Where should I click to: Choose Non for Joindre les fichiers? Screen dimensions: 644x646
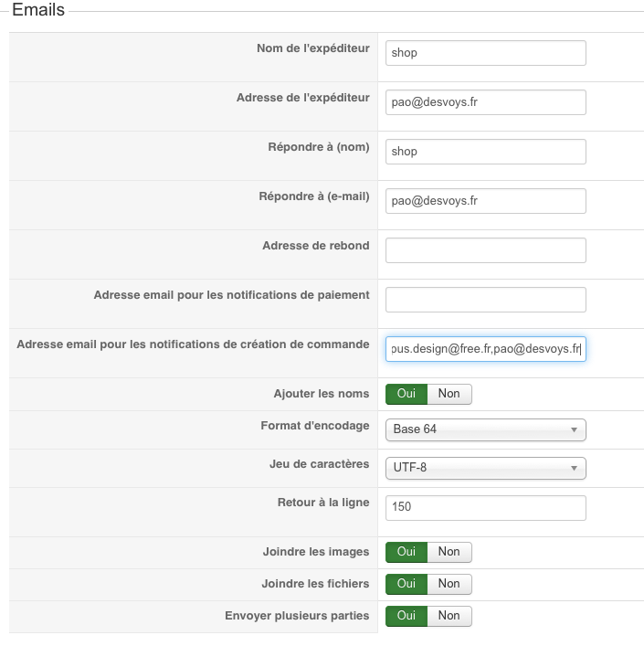[x=449, y=584]
